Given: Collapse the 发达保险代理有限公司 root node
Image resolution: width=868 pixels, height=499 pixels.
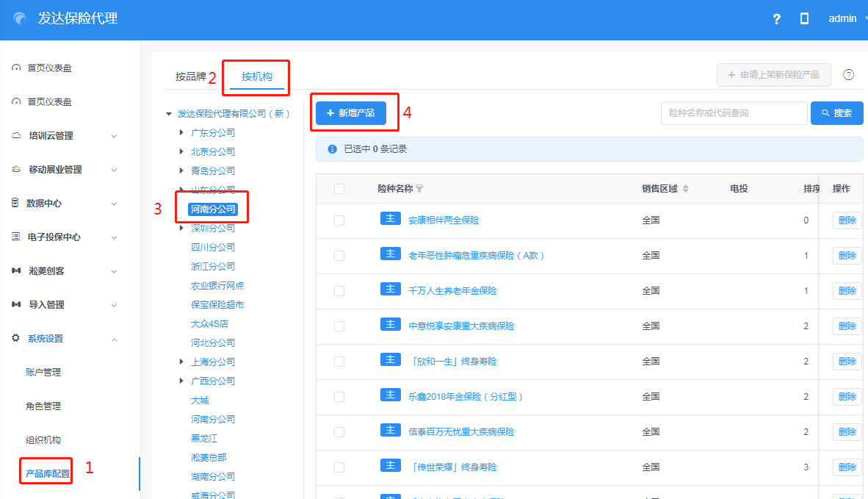Looking at the screenshot, I should click(x=168, y=114).
